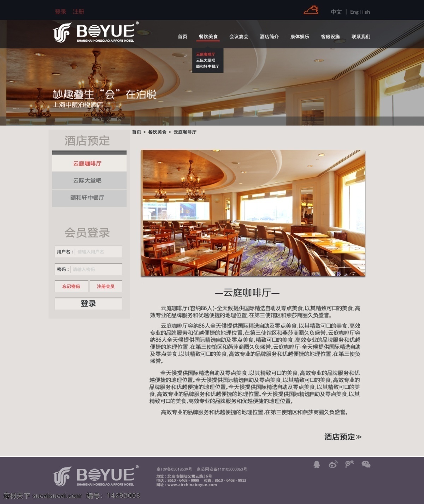Select 云际大堂吧 sidebar tab
Screen dimensions: 424x504
(x=89, y=180)
